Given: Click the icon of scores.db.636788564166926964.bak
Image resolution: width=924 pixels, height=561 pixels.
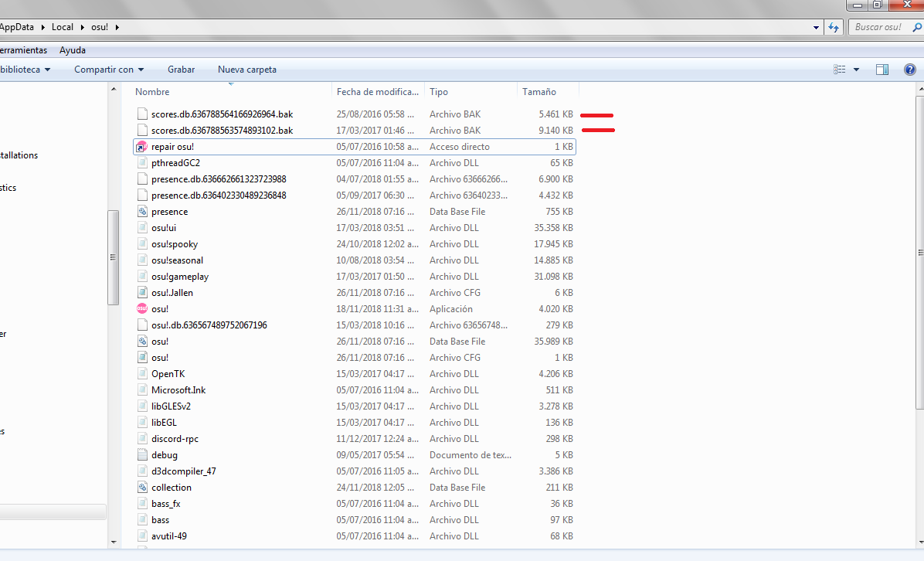Looking at the screenshot, I should coord(142,114).
